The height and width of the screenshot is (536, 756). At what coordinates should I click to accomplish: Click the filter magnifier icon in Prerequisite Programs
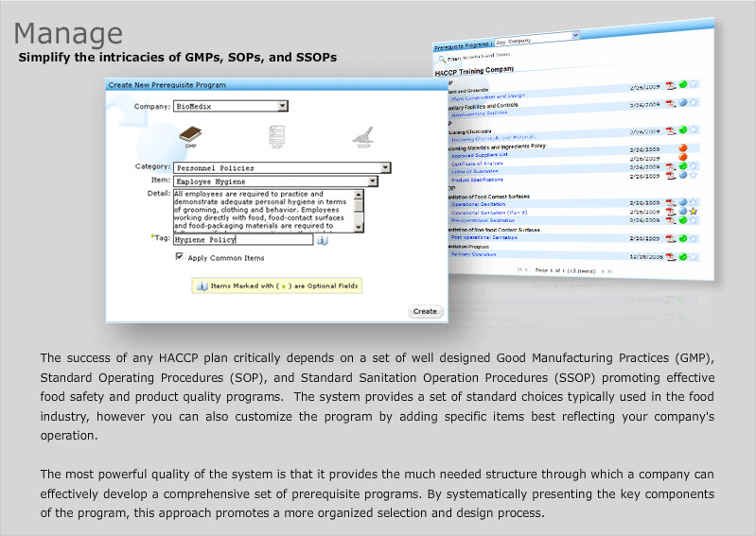[442, 60]
